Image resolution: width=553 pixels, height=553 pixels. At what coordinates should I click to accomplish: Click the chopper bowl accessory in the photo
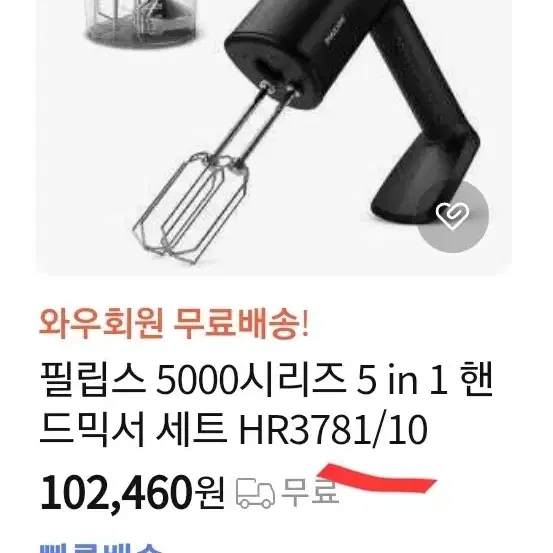(x=141, y=22)
